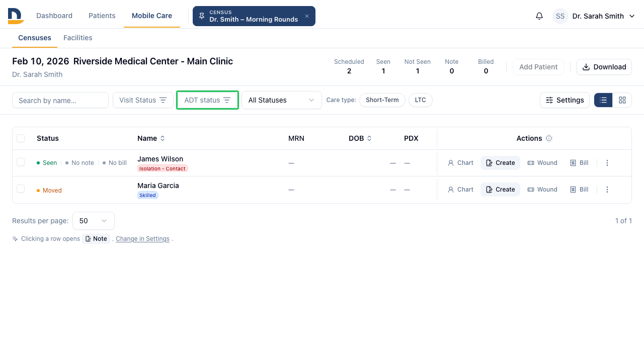Screen dimensions: 644x362
Task: Click the SS user avatar
Action: click(560, 16)
